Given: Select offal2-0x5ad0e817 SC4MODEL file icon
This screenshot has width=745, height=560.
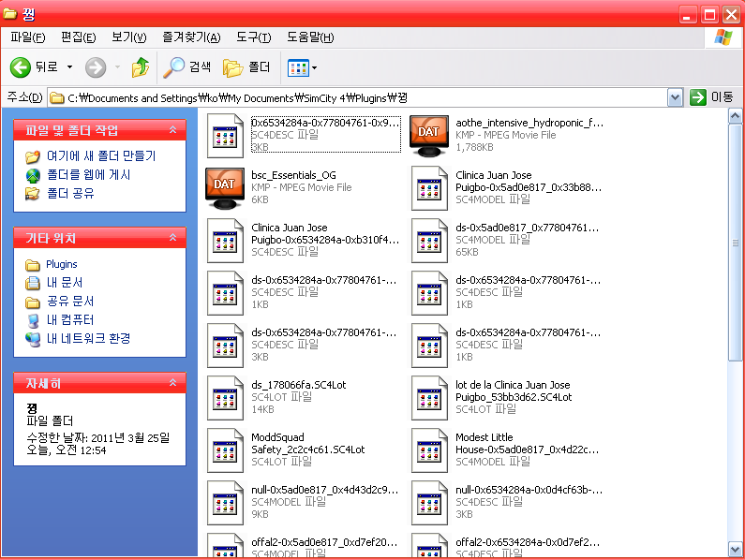Looking at the screenshot, I should [x=225, y=545].
